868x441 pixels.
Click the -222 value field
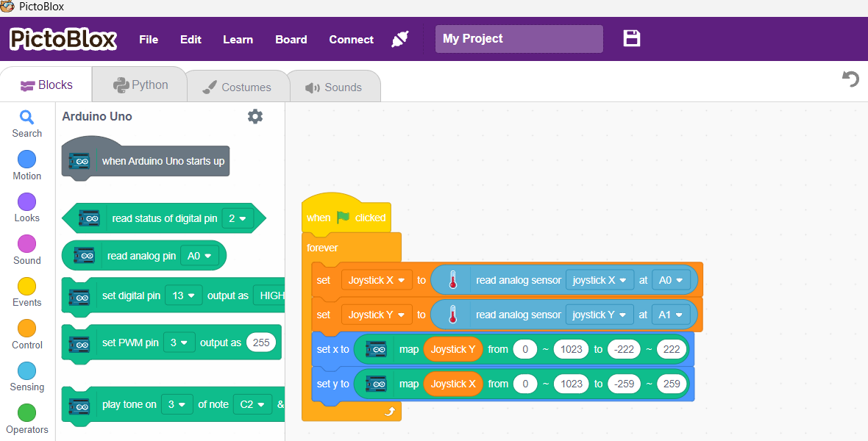click(624, 349)
